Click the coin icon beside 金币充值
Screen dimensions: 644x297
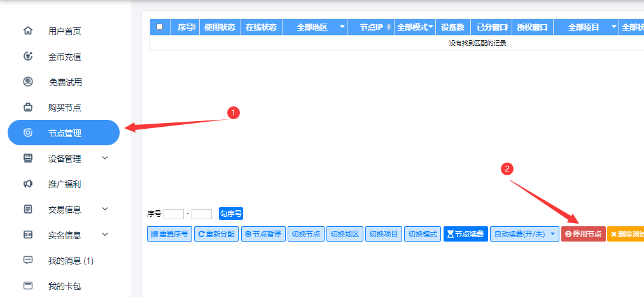click(x=28, y=56)
